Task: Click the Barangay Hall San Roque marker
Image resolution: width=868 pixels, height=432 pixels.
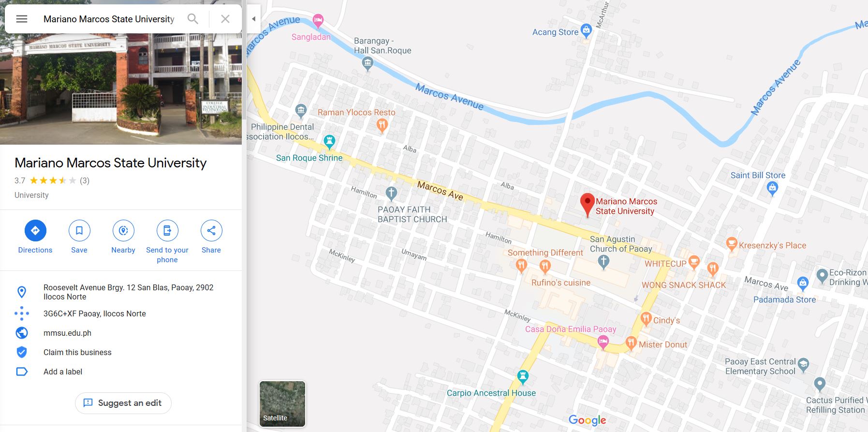Action: (368, 63)
